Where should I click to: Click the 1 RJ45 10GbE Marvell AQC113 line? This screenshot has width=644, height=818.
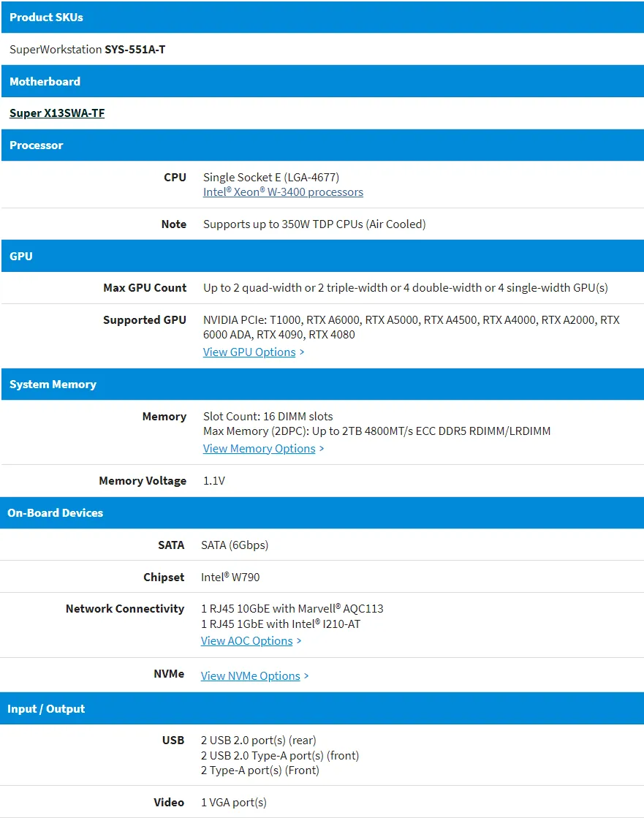pyautogui.click(x=292, y=609)
